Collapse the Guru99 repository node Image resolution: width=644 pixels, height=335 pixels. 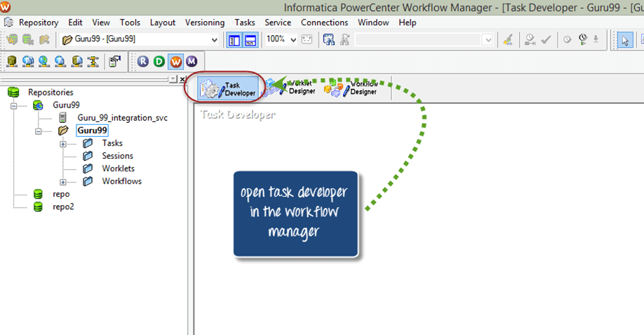pyautogui.click(x=13, y=105)
